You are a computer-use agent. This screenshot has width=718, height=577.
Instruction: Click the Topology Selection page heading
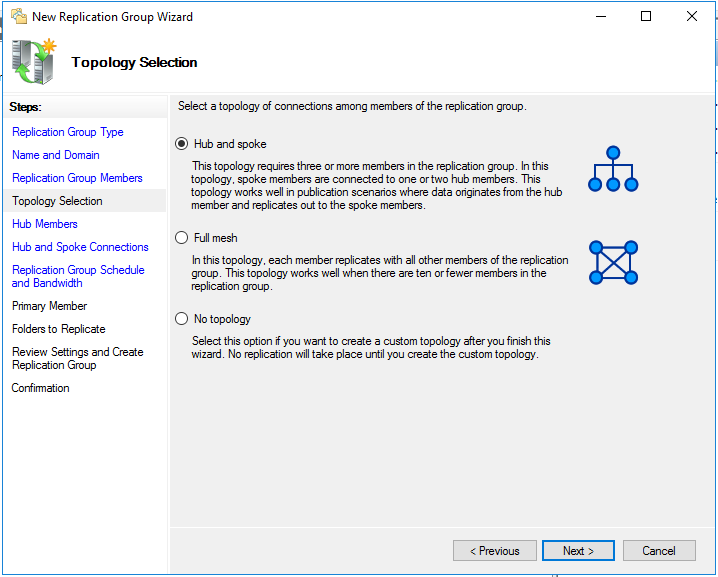[x=134, y=62]
